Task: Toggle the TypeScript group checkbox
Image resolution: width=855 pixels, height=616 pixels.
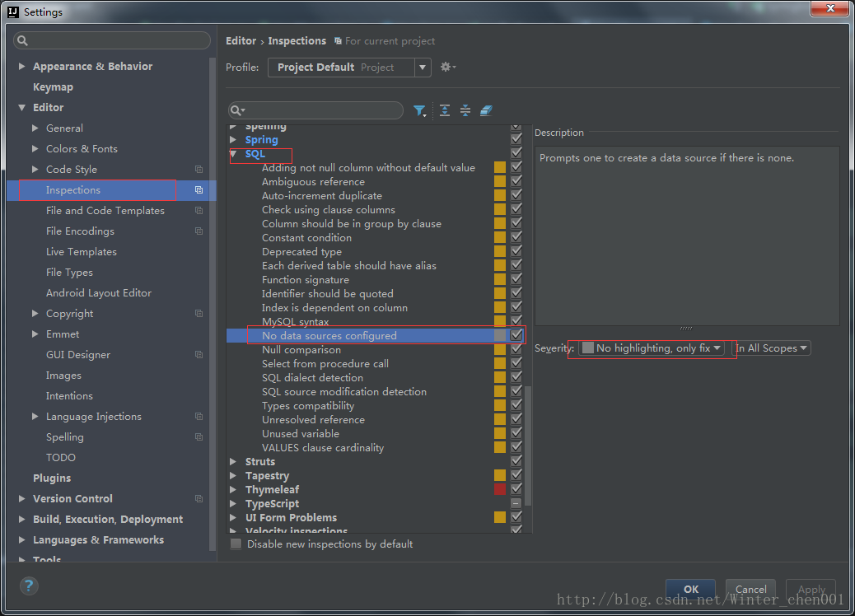Action: click(x=516, y=503)
